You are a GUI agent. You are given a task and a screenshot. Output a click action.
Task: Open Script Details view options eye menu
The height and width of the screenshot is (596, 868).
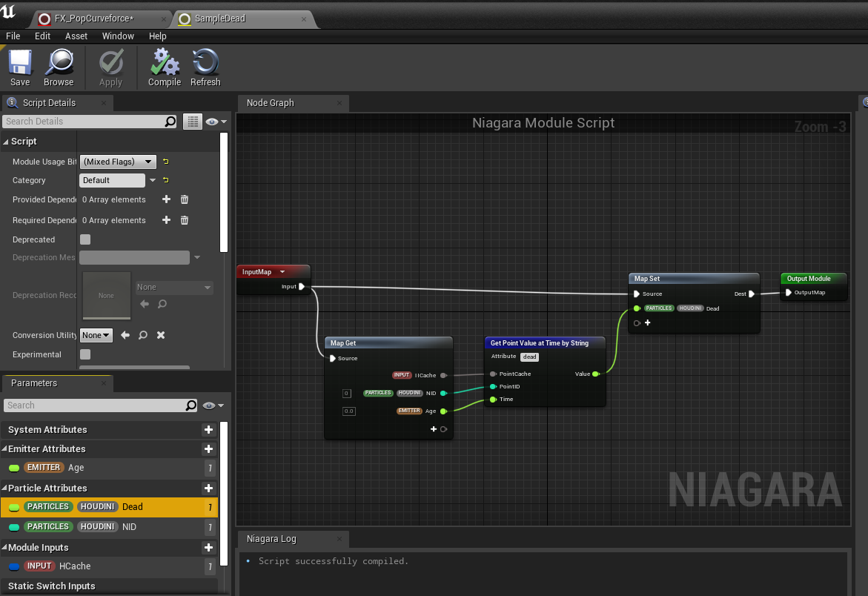[216, 122]
